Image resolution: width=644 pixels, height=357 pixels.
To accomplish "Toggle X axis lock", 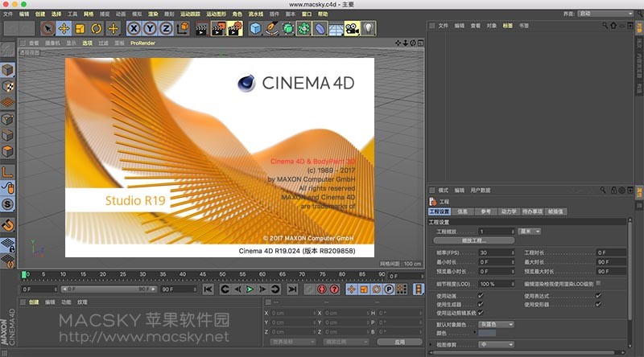I will click(134, 29).
